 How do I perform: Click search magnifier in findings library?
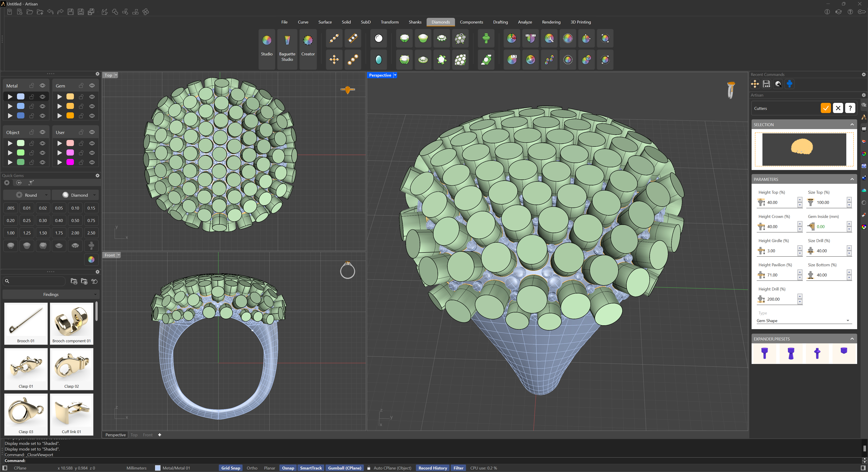(7, 281)
